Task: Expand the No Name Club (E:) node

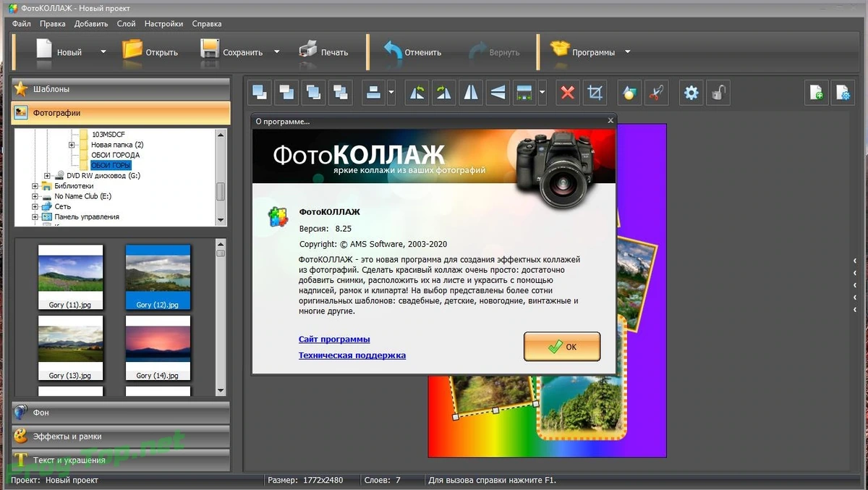Action: pyautogui.click(x=35, y=196)
